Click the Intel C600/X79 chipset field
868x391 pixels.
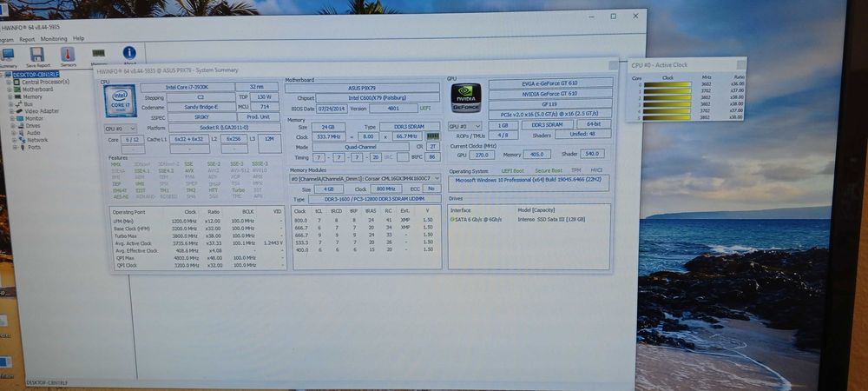click(378, 97)
